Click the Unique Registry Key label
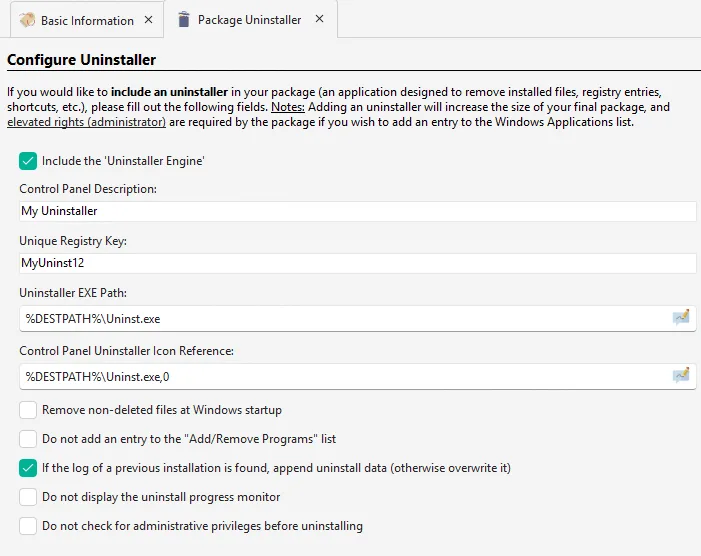701x556 pixels. pyautogui.click(x=73, y=241)
